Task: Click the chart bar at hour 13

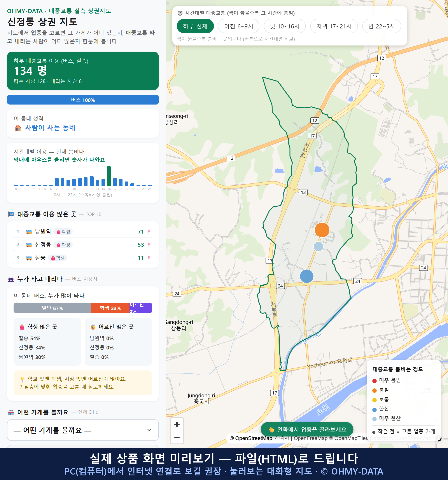Action: [x=91, y=181]
